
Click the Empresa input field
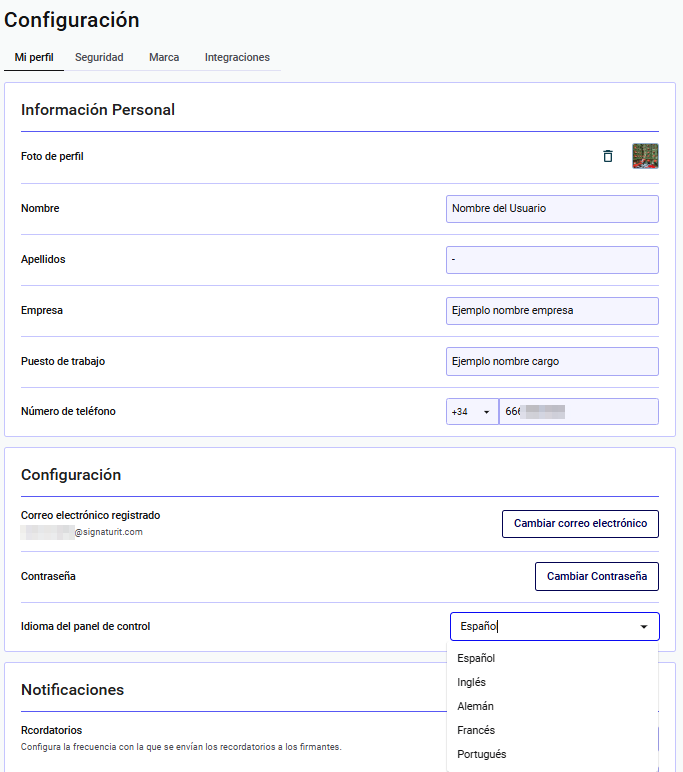pyautogui.click(x=552, y=310)
